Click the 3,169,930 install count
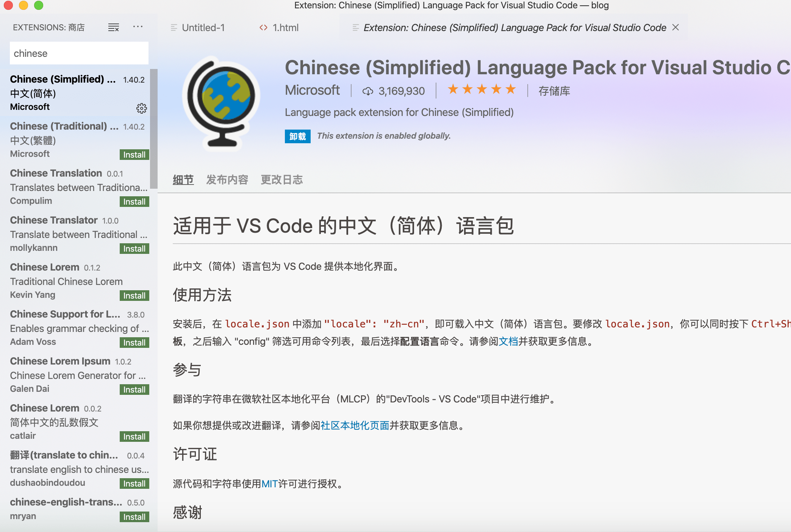The height and width of the screenshot is (532, 791). click(x=402, y=91)
